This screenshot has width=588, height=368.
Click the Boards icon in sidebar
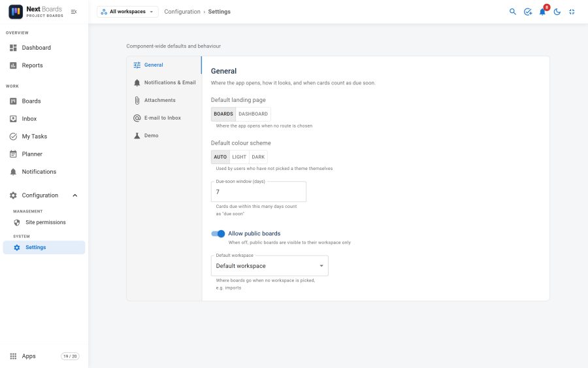coord(13,101)
